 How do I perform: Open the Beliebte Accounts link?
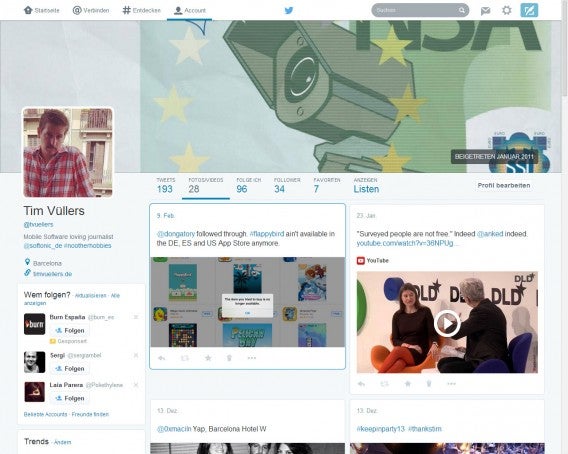point(46,414)
